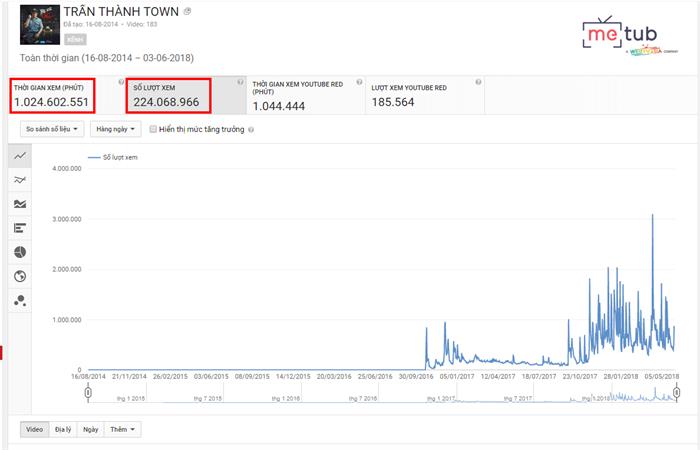Switch to the Video tab
This screenshot has height=450, width=700.
[34, 429]
